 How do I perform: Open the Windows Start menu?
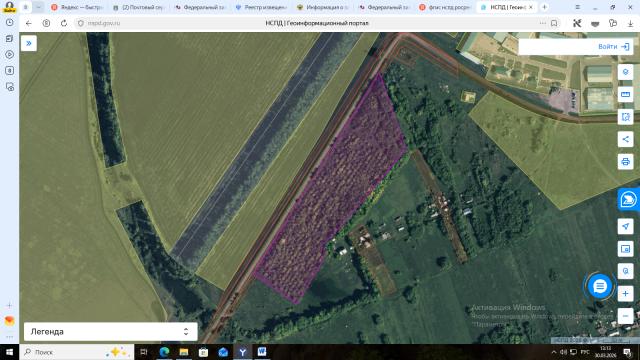(x=9, y=352)
